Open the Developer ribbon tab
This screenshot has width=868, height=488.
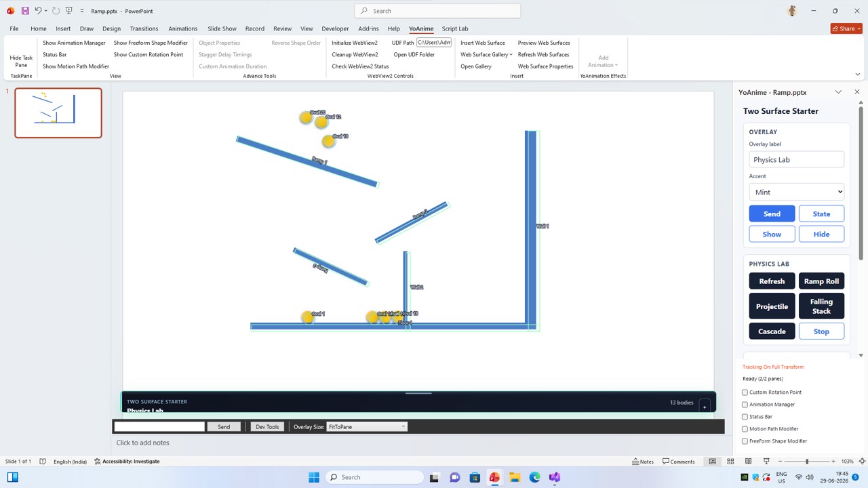click(x=335, y=28)
